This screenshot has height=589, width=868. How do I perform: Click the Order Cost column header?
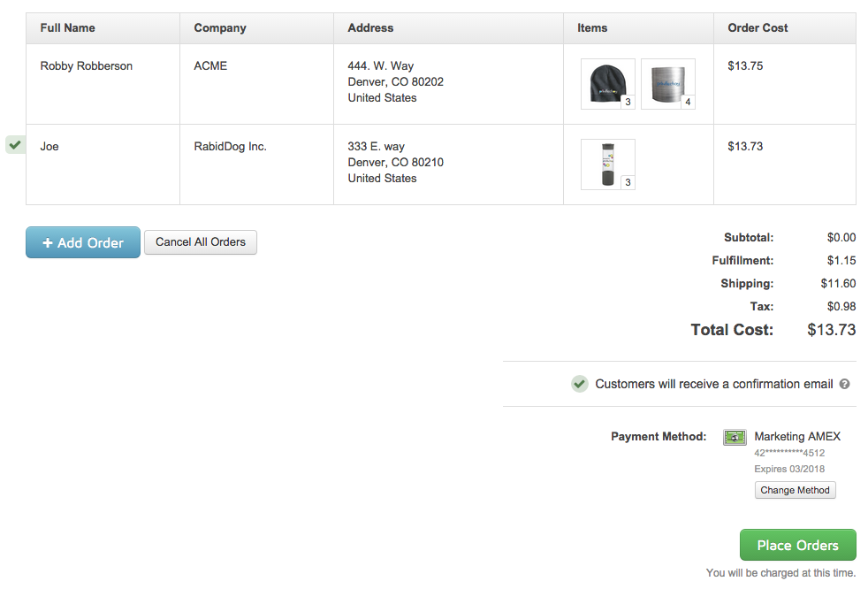(x=758, y=28)
